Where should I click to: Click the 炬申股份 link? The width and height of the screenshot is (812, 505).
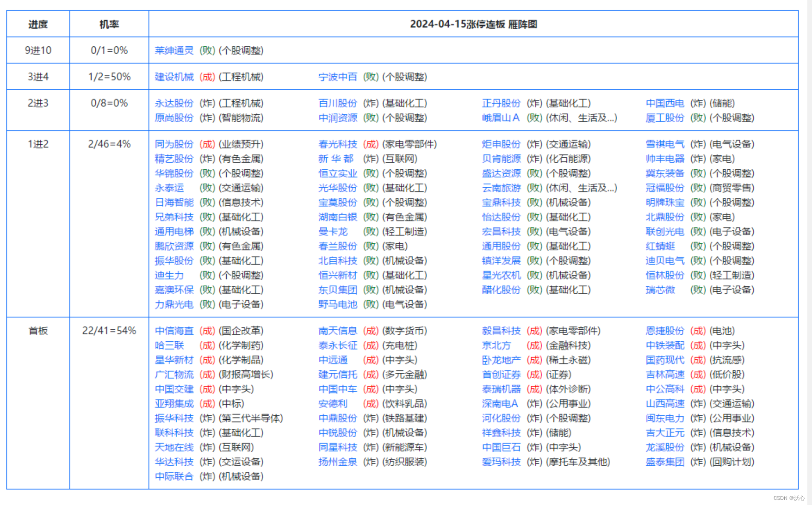point(501,144)
